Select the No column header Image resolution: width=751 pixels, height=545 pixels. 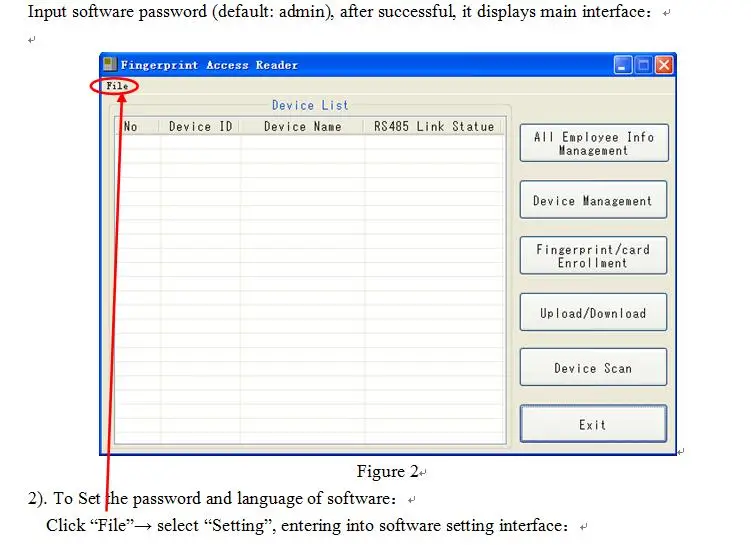[137, 127]
